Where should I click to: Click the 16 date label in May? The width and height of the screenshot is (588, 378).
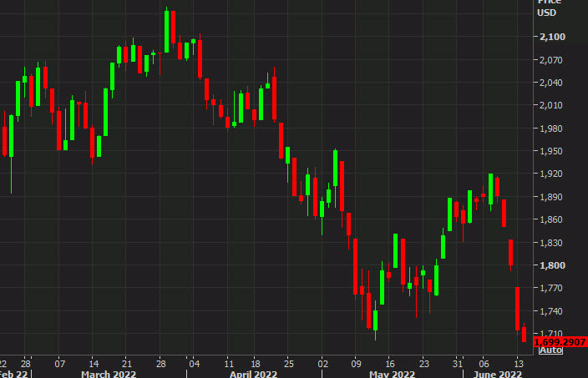pyautogui.click(x=390, y=364)
